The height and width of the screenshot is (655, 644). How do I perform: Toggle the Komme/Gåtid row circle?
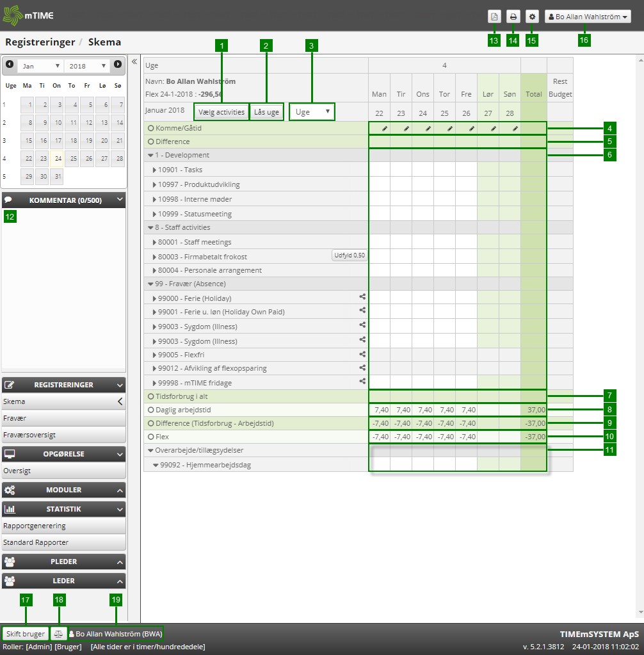[x=151, y=128]
